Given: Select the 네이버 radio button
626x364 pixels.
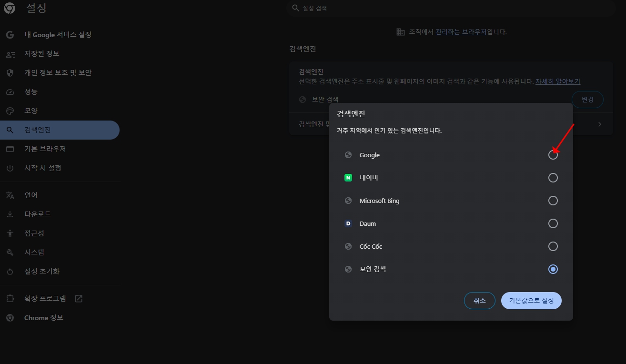Looking at the screenshot, I should [553, 178].
